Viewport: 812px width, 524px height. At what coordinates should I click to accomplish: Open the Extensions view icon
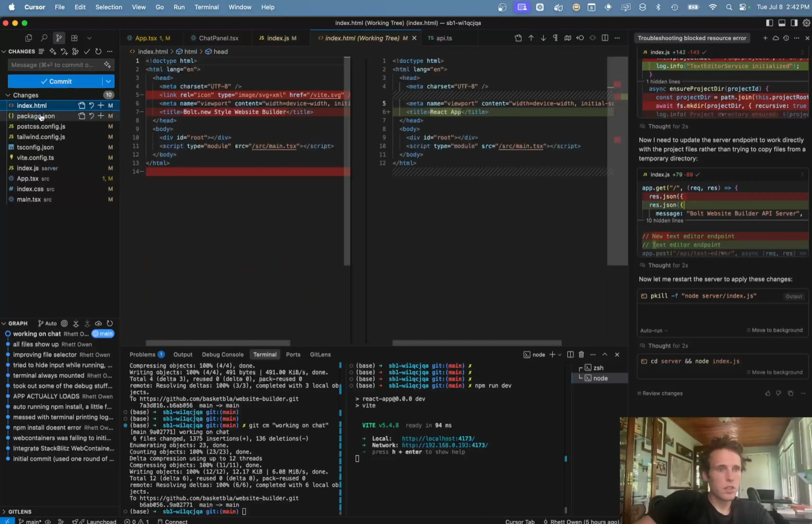tap(74, 38)
